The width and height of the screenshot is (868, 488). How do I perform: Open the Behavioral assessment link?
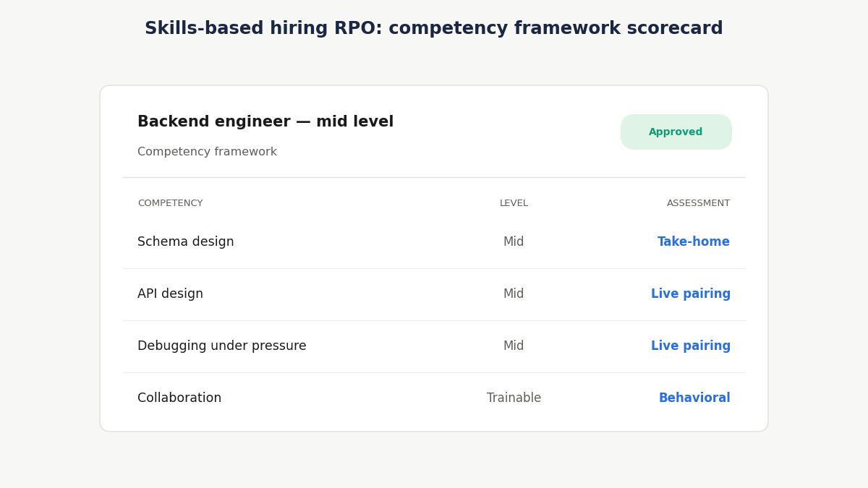(x=694, y=398)
